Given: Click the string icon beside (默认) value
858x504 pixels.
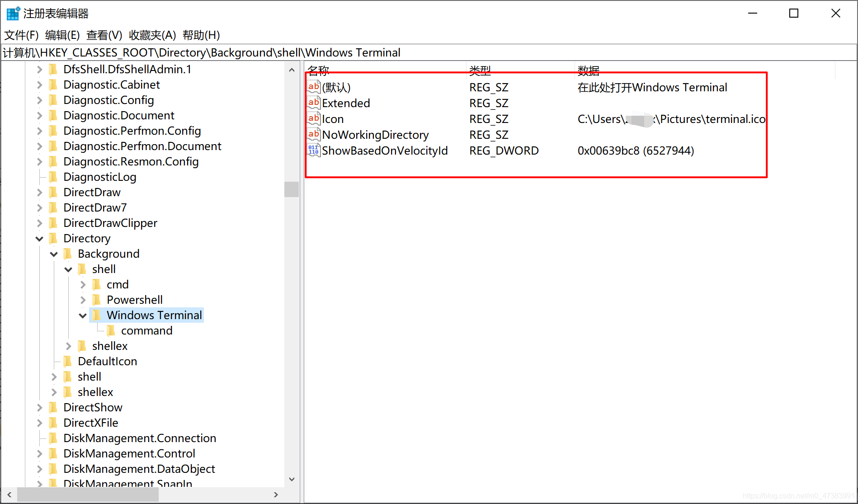Looking at the screenshot, I should (x=314, y=87).
